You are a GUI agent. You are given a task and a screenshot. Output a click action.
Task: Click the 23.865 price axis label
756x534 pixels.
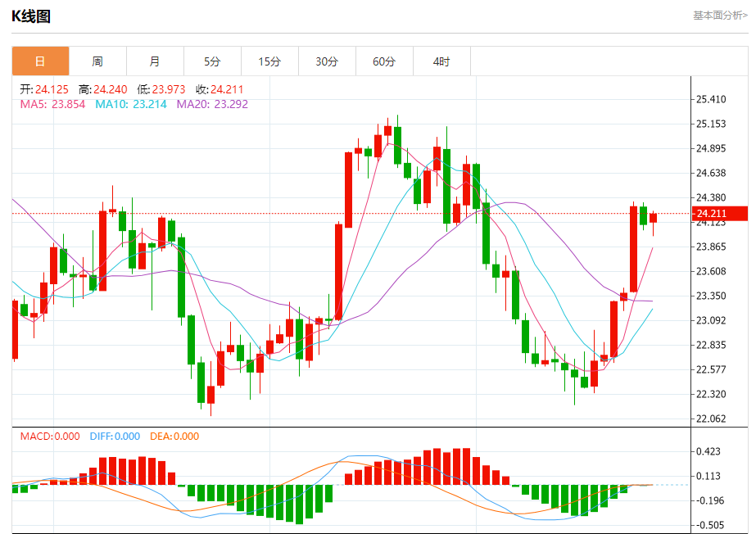click(711, 247)
